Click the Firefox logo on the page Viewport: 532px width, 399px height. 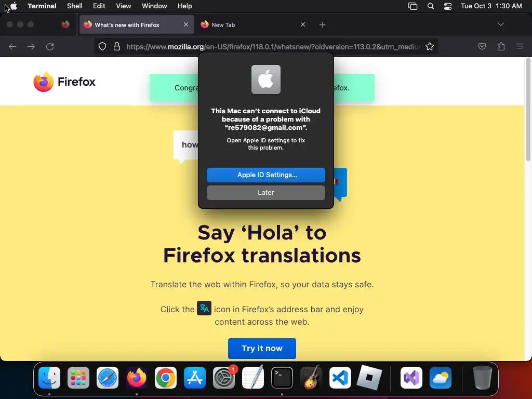point(64,82)
